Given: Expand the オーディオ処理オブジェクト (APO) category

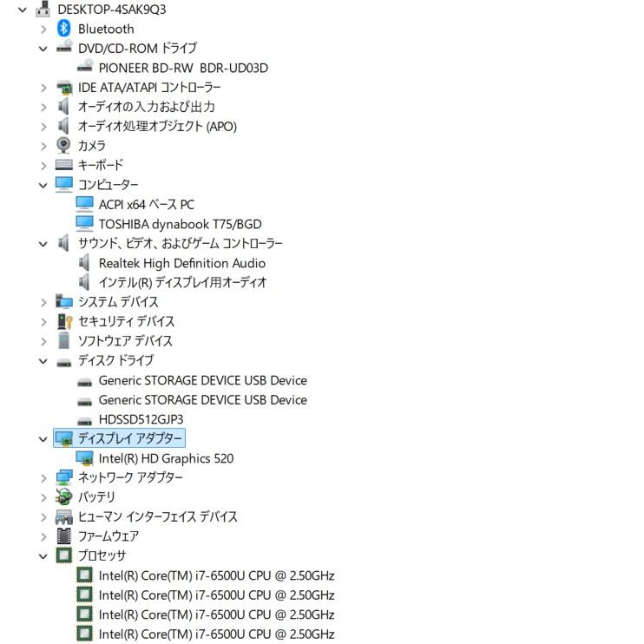Looking at the screenshot, I should pyautogui.click(x=43, y=127).
